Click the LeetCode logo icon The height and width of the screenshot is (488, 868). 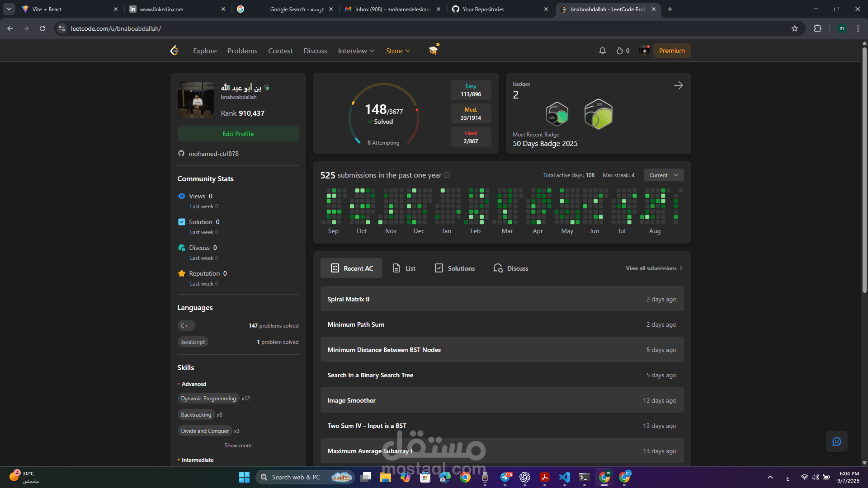(x=175, y=51)
